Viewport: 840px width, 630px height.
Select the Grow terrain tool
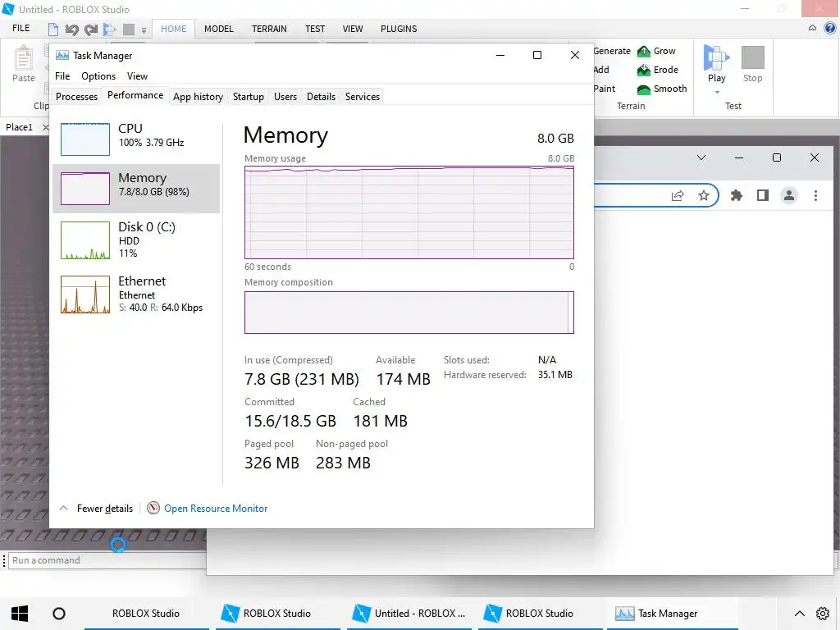[x=657, y=51]
